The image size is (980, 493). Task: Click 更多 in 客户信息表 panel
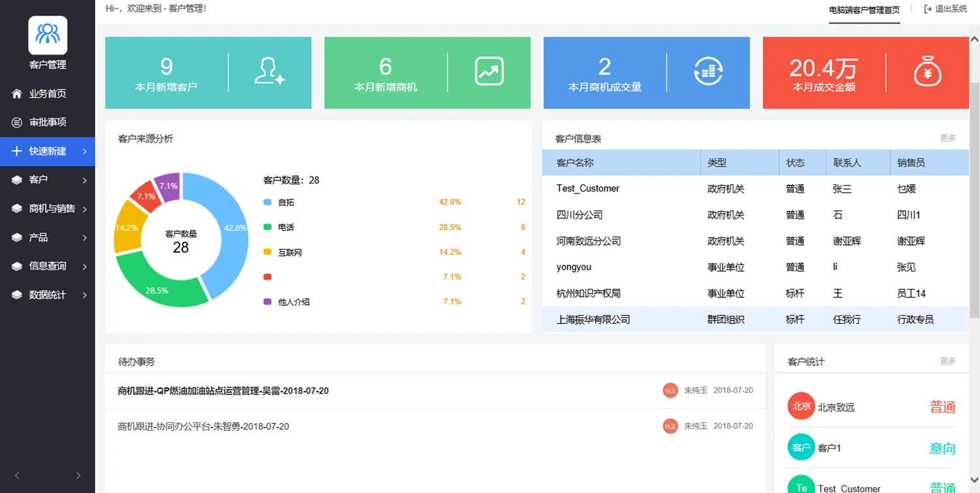[948, 138]
